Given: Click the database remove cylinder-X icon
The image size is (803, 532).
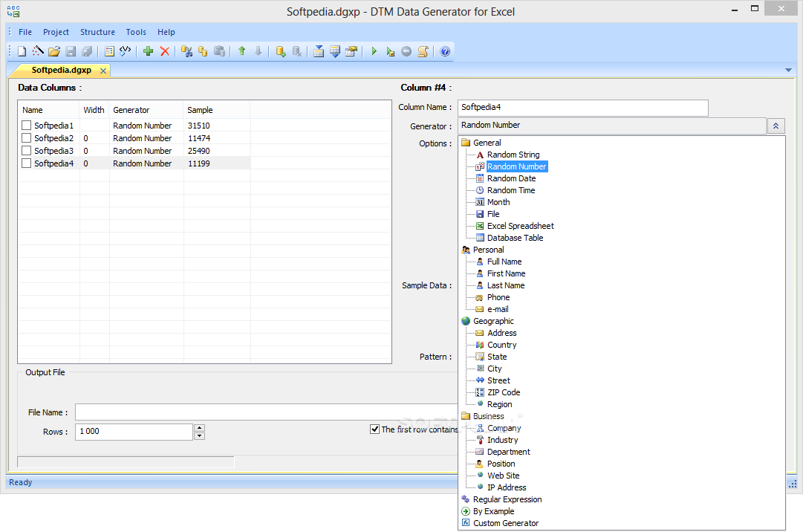Looking at the screenshot, I should point(296,51).
